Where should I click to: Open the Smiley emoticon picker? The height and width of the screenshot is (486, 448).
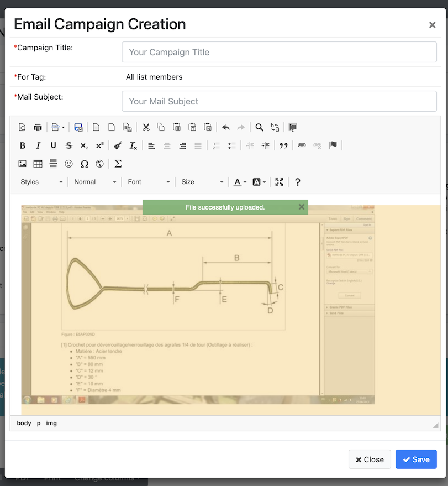tap(68, 164)
